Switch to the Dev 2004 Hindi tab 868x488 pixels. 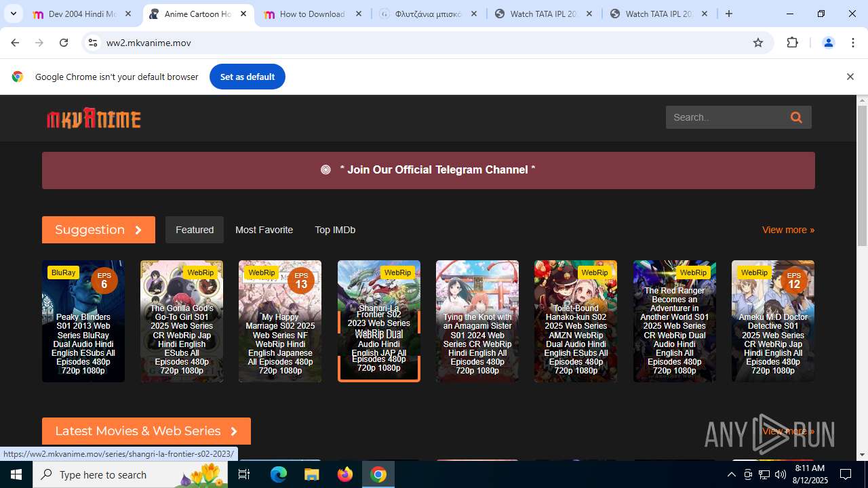[x=83, y=14]
